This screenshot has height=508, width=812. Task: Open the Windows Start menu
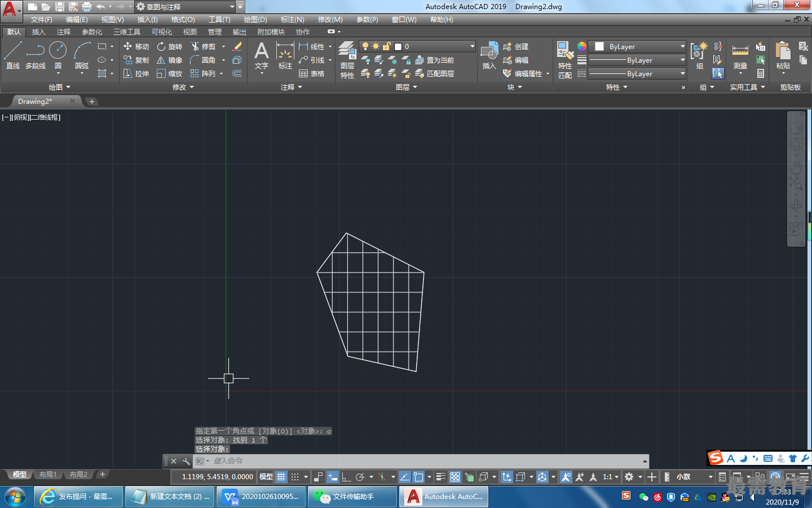(x=15, y=497)
